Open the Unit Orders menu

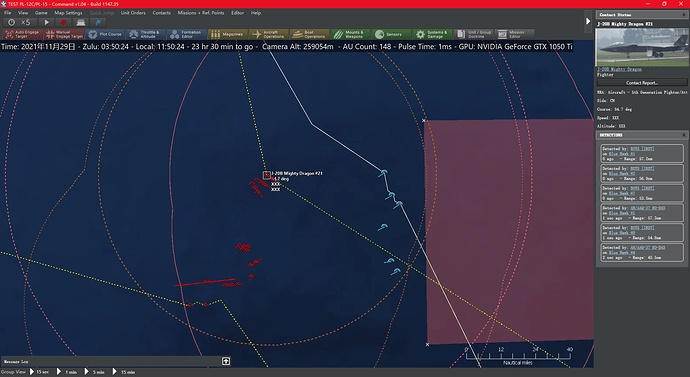click(133, 13)
